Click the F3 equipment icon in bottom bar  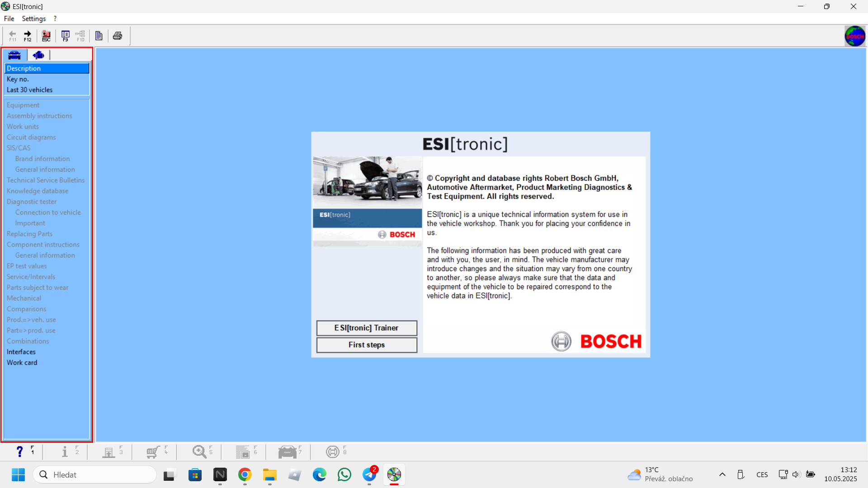click(x=108, y=451)
